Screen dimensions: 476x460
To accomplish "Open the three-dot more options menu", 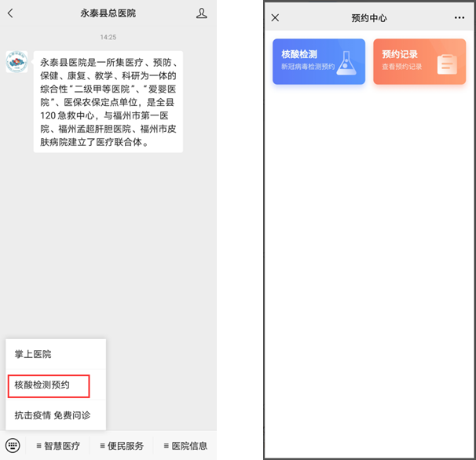I will click(x=460, y=17).
